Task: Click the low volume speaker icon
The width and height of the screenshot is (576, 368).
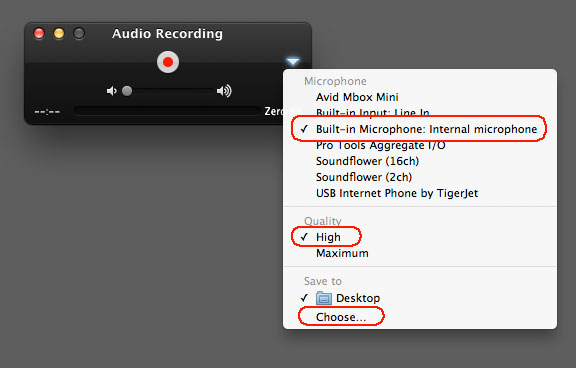Action: 111,91
